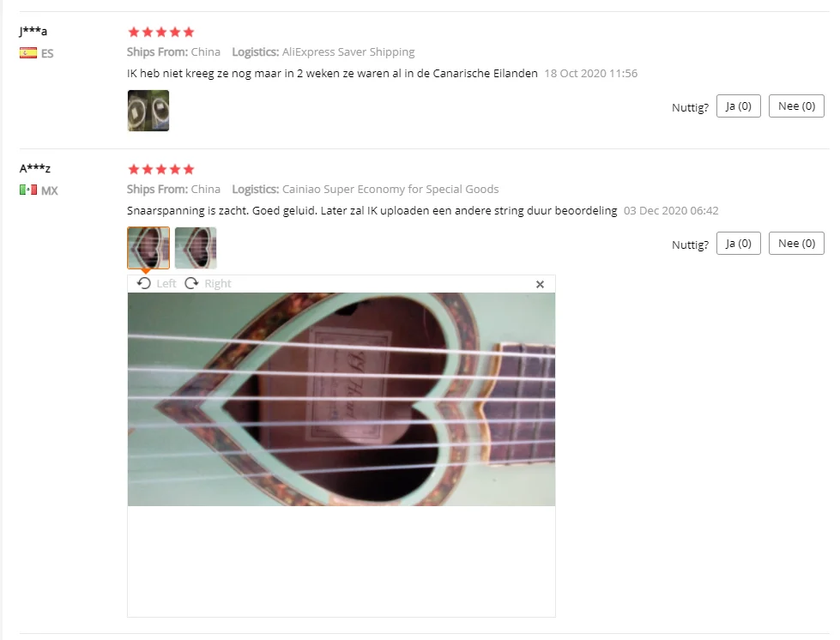Vote Nee on A***z's review
840x640 pixels.
[x=796, y=243]
